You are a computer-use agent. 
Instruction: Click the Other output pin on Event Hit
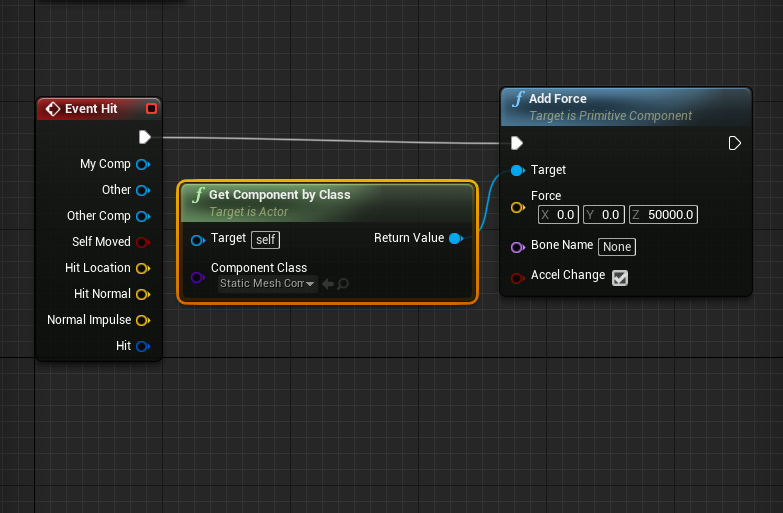(x=143, y=190)
